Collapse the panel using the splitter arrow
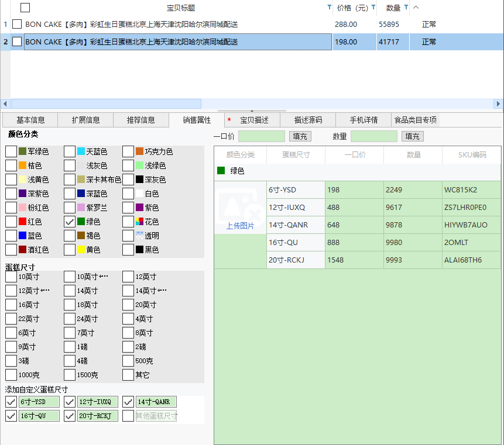This screenshot has height=445, width=504. click(x=252, y=111)
